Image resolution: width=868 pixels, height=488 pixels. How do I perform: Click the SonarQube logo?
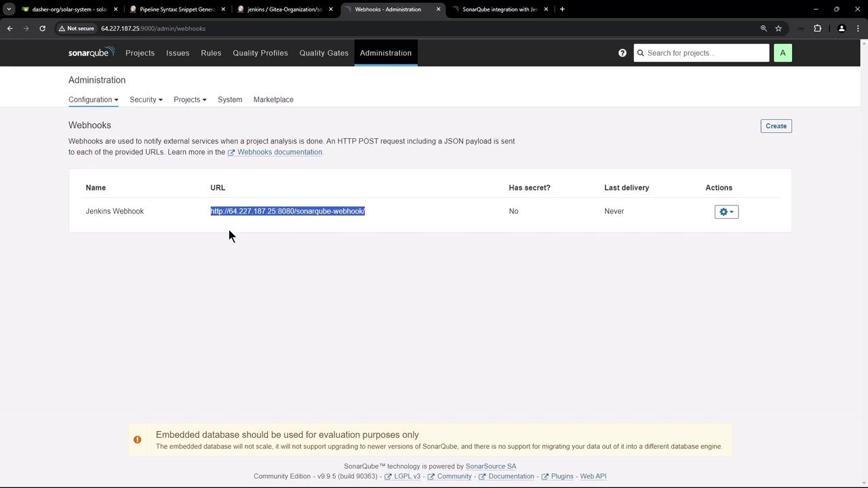coord(92,52)
